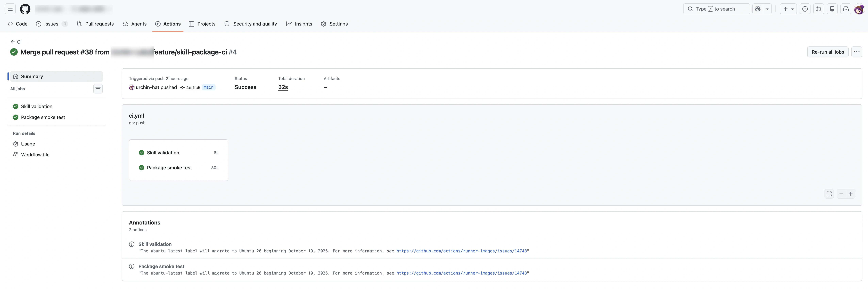
Task: Expand the Copilot dropdown arrow
Action: [x=767, y=9]
